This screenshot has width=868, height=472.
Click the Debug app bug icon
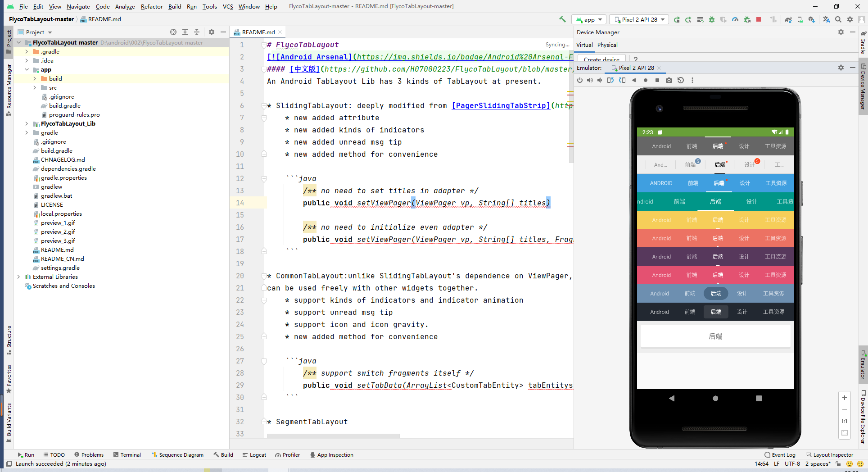point(712,19)
